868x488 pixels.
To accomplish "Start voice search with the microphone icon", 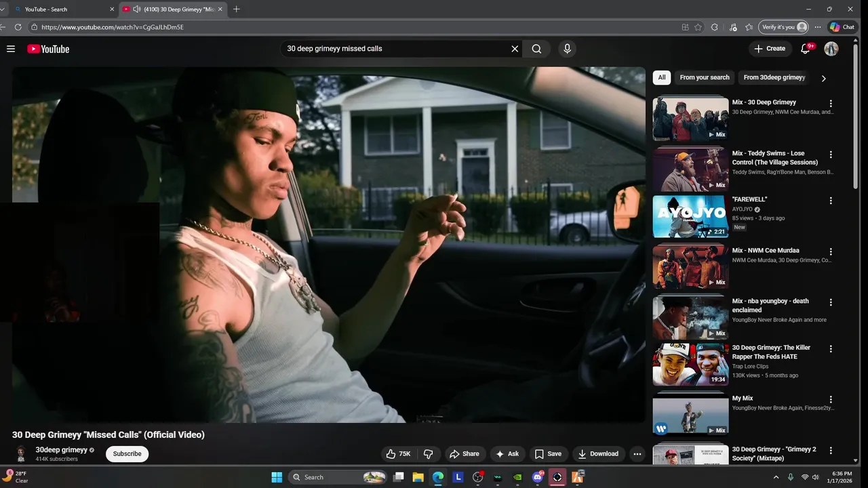I will tap(568, 49).
